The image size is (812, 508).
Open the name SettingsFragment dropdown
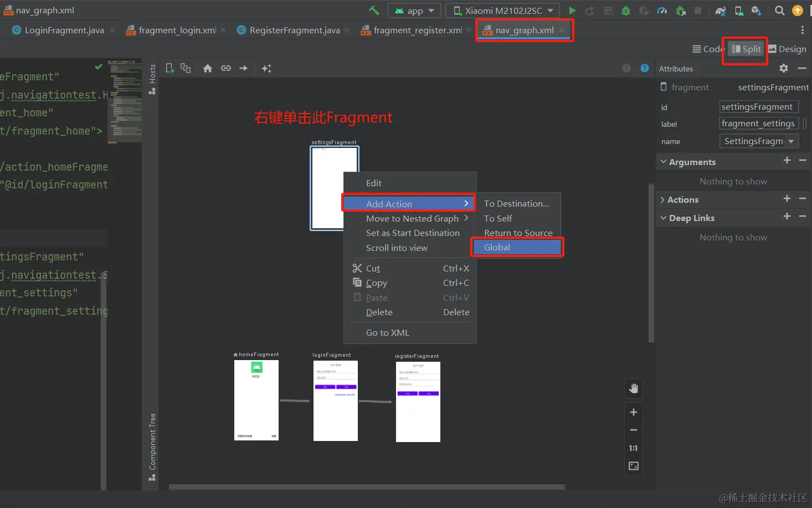[759, 141]
